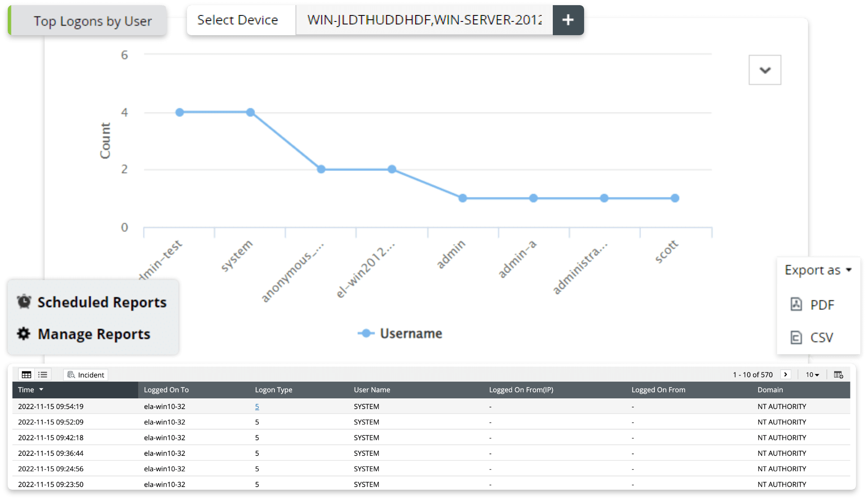Expand the chart dropdown with down chevron

point(765,70)
